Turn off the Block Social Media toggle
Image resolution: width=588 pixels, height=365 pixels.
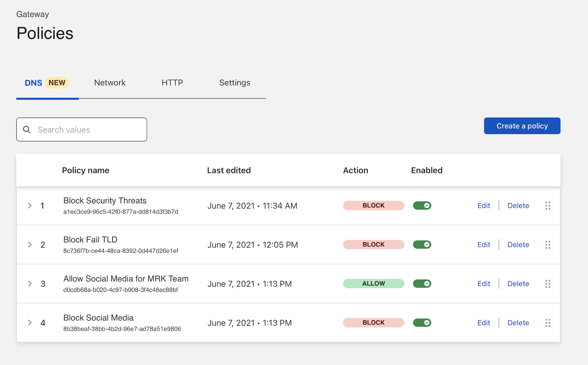[x=422, y=323]
